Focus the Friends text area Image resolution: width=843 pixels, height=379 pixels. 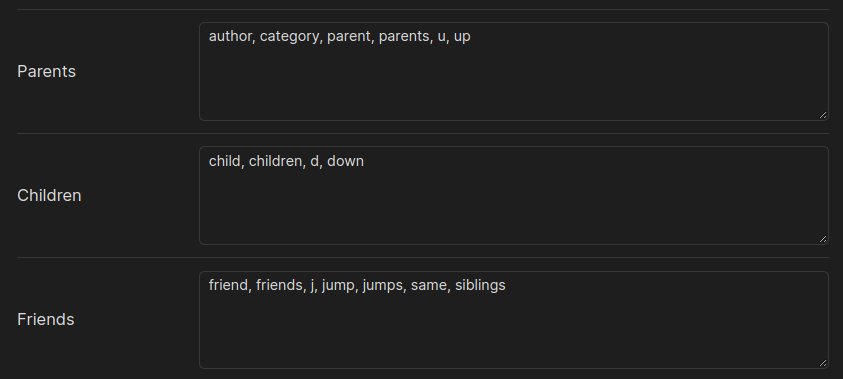[513, 320]
